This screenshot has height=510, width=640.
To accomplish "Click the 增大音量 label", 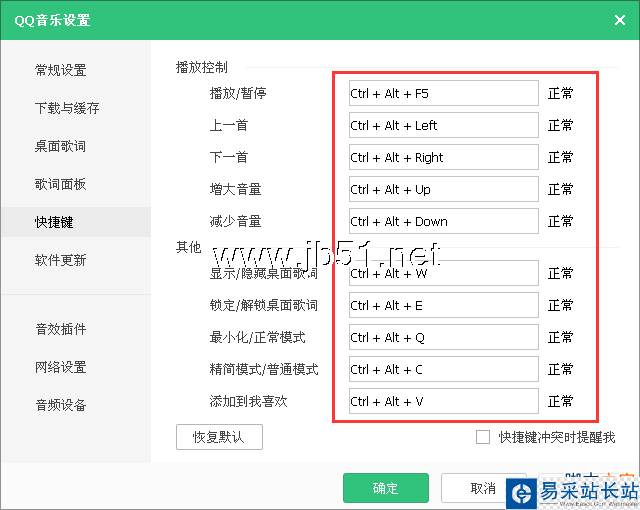I will pos(235,189).
